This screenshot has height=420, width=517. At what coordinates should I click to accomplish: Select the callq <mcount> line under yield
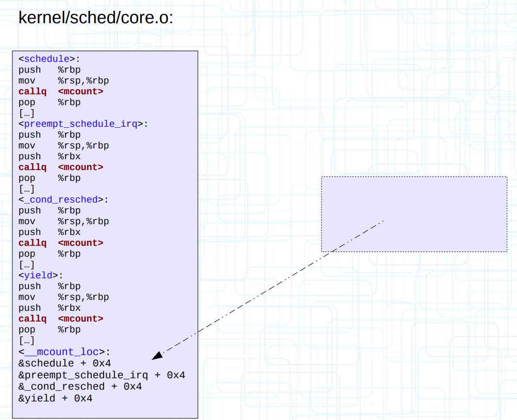[61, 318]
